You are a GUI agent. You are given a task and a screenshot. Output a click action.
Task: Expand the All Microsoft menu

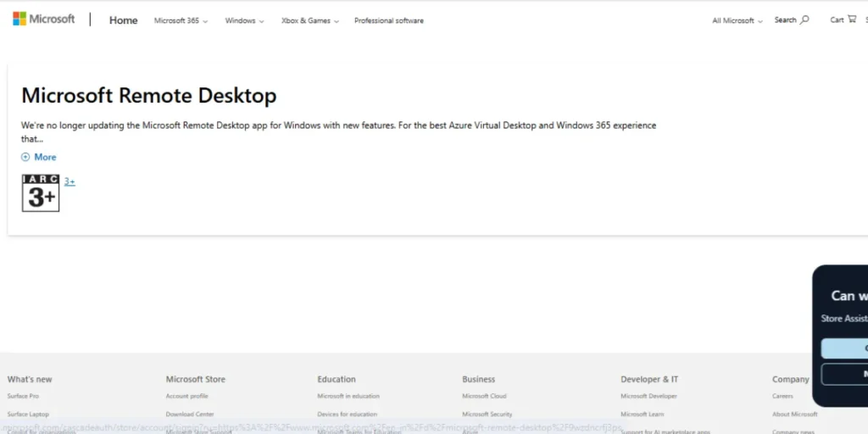pyautogui.click(x=737, y=20)
